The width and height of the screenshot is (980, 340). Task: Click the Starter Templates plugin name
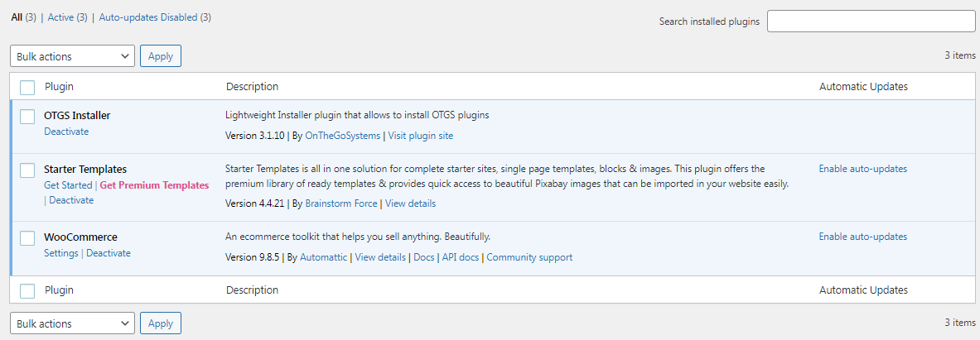(x=85, y=169)
